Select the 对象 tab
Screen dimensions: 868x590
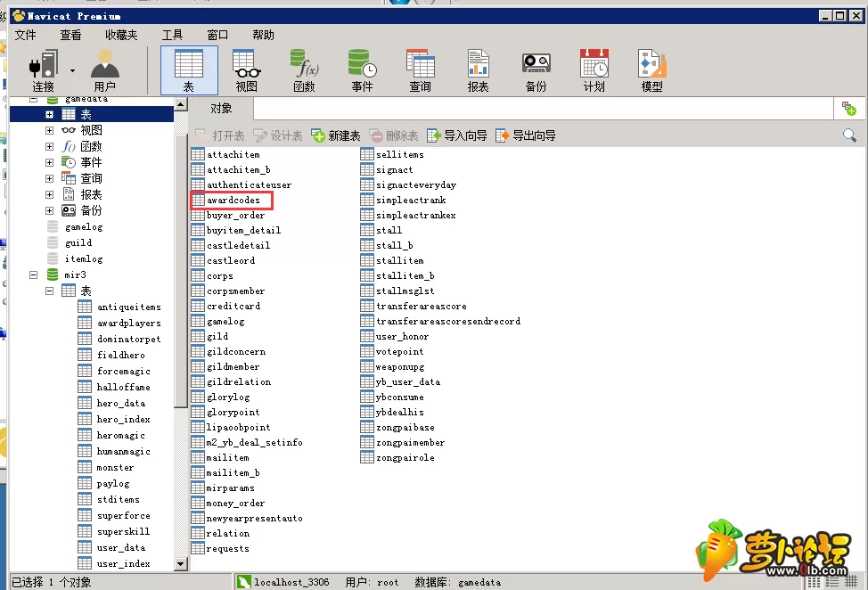click(x=221, y=109)
